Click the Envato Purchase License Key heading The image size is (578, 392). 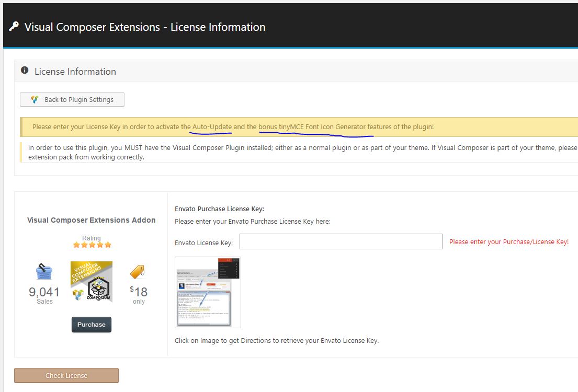tap(219, 209)
